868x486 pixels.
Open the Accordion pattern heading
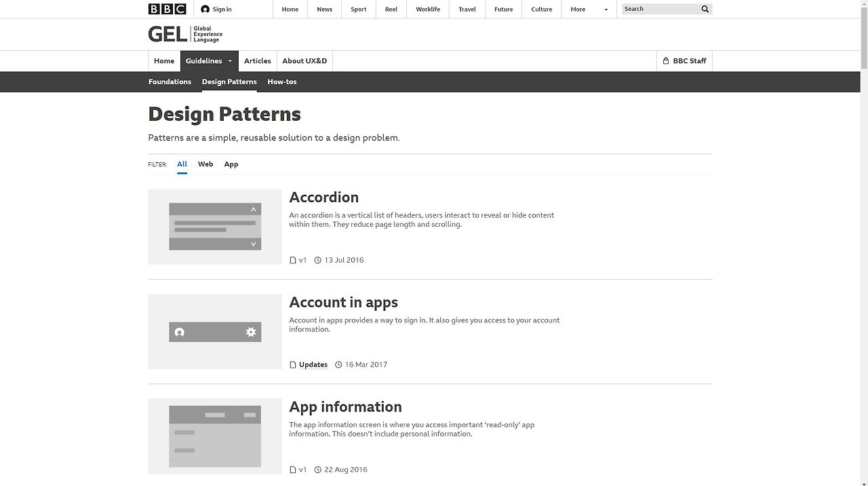tap(324, 198)
